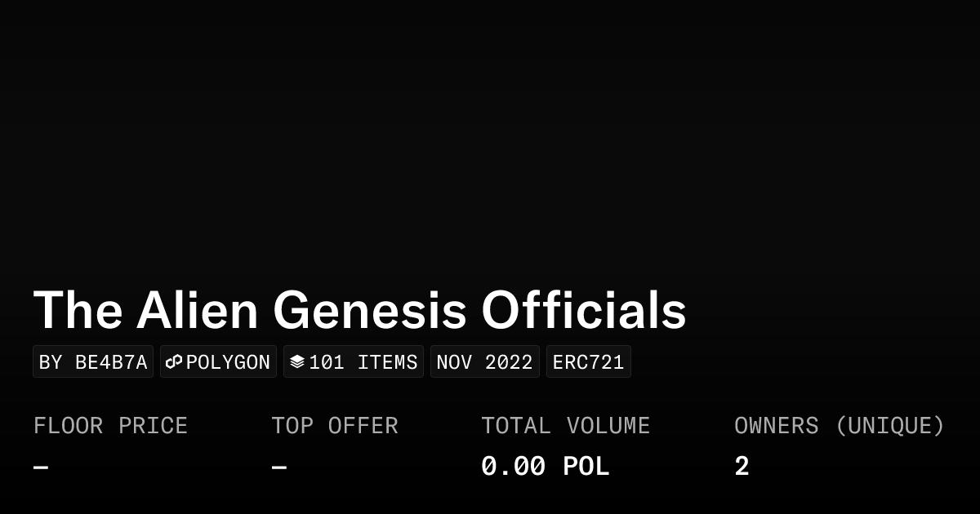Click the TOP OFFER label
The height and width of the screenshot is (514, 980).
click(x=334, y=426)
